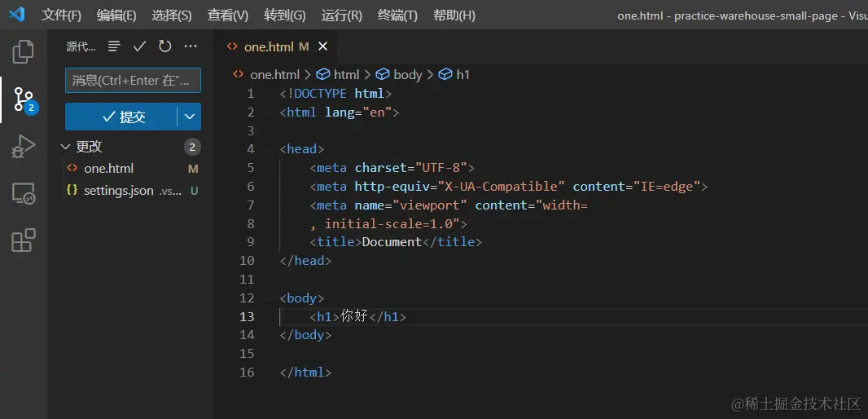
Task: Click the 你好 text in the h1 line
Action: click(354, 316)
